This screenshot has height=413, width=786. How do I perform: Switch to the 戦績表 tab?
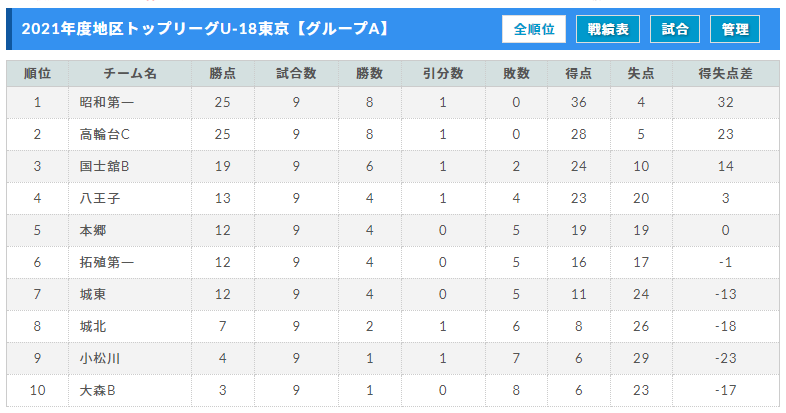coord(608,29)
